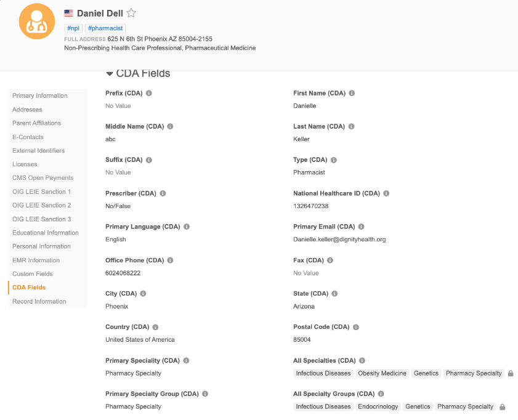Screen dimensions: 518x420
Task: Click the #npi tag
Action: coord(73,28)
